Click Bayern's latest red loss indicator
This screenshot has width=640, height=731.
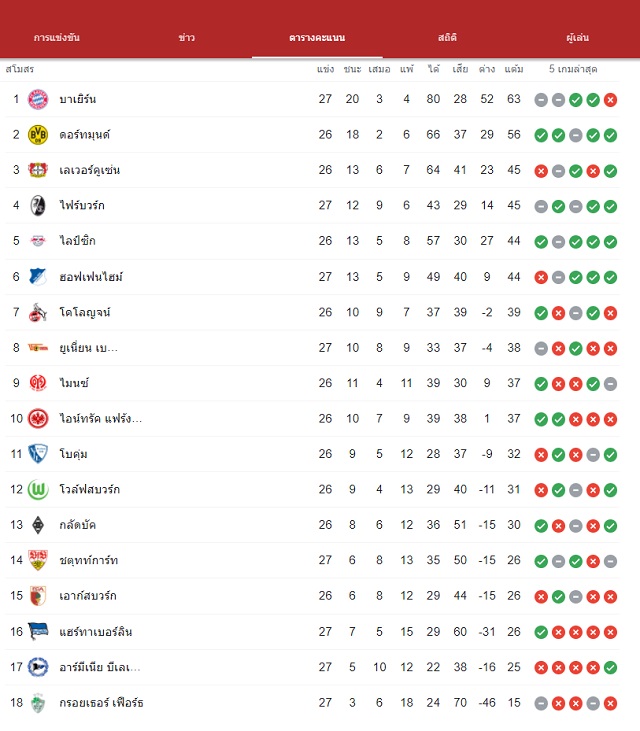(x=610, y=100)
